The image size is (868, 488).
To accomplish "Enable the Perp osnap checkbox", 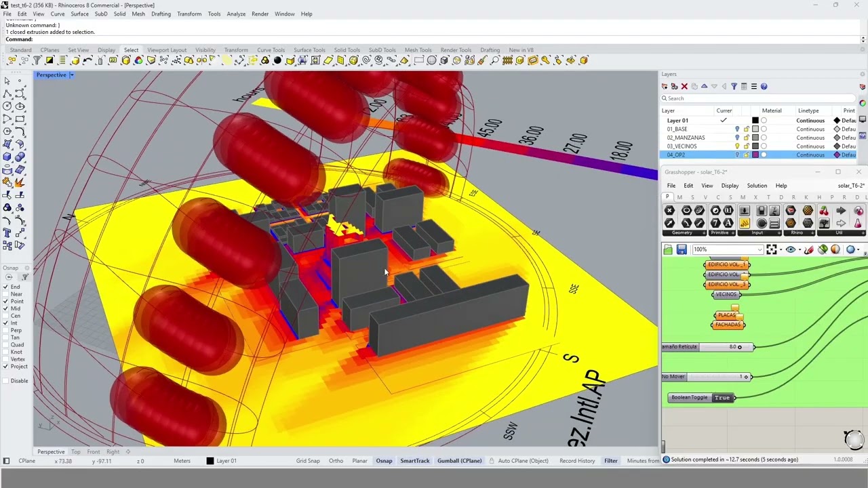I will pos(6,330).
